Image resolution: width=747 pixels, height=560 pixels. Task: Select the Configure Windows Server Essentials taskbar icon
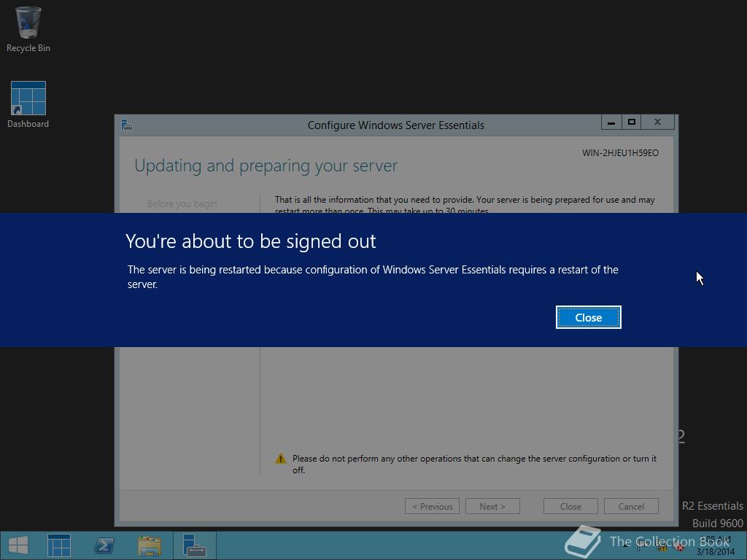point(194,545)
